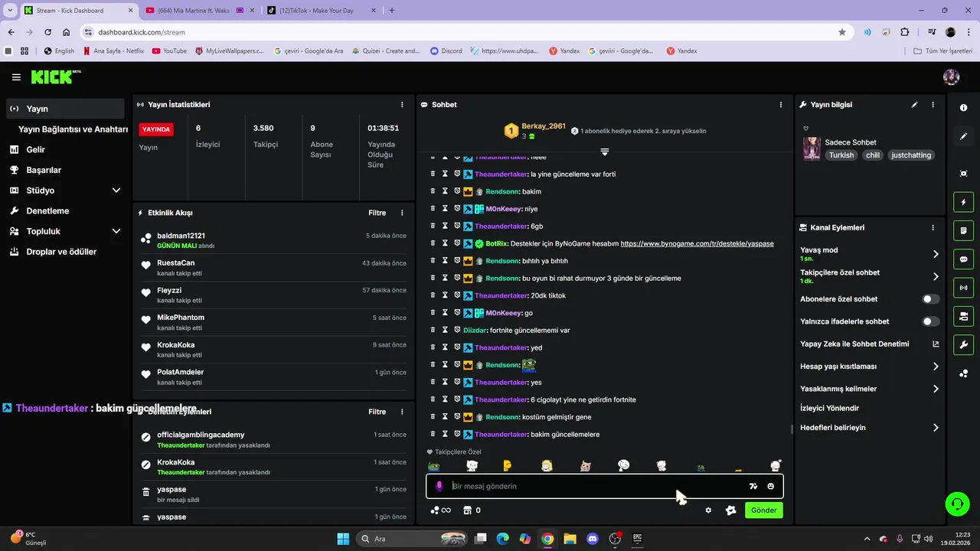This screenshot has height=551, width=980.
Task: Open the Windows Start menu
Action: (x=343, y=539)
